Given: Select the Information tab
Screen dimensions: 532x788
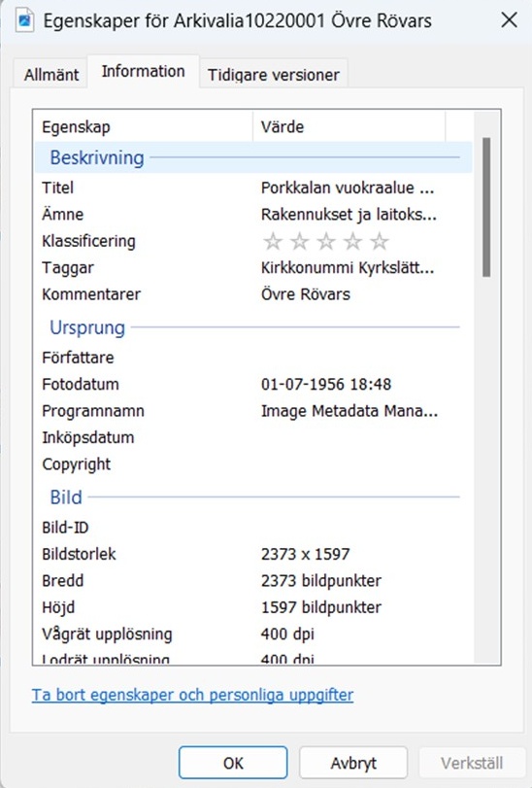Looking at the screenshot, I should coord(144,71).
